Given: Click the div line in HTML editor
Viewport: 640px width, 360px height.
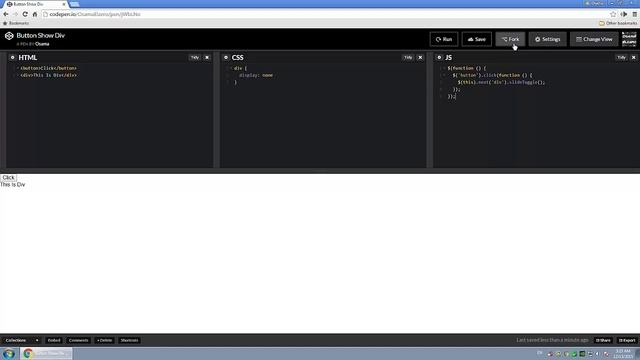Looking at the screenshot, I should [x=48, y=75].
